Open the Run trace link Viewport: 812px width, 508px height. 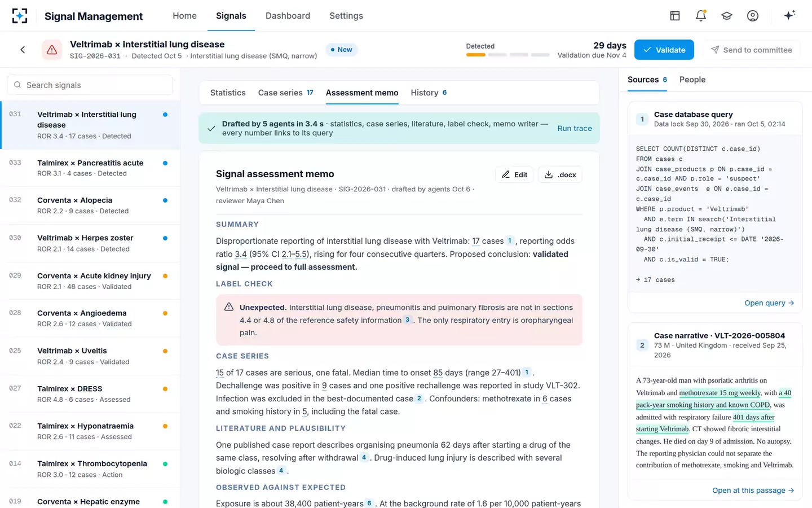(x=575, y=128)
